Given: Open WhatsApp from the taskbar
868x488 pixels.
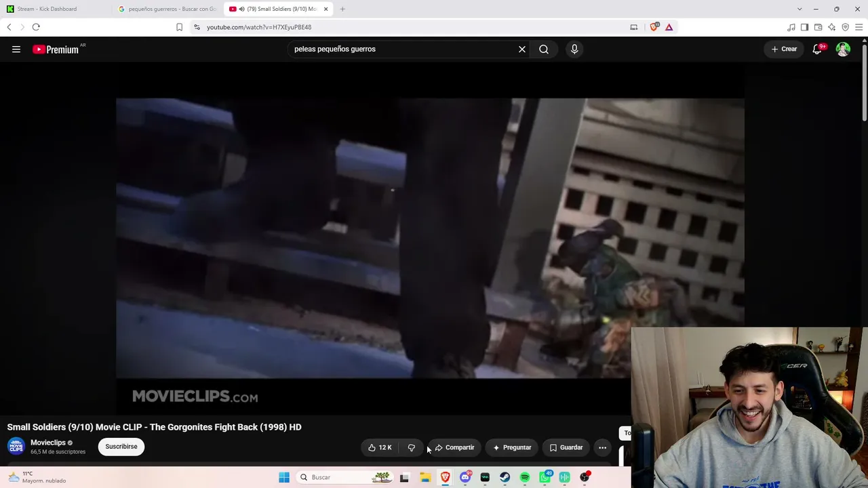Looking at the screenshot, I should [x=545, y=477].
